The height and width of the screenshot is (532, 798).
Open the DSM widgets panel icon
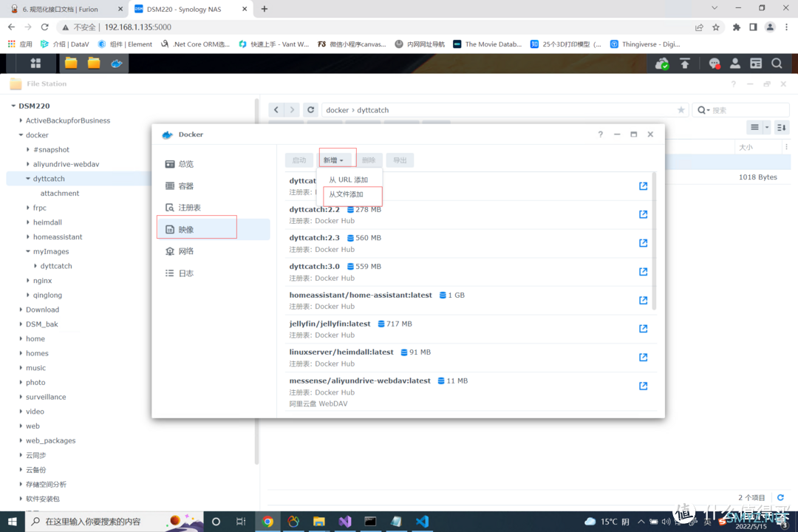click(x=757, y=64)
